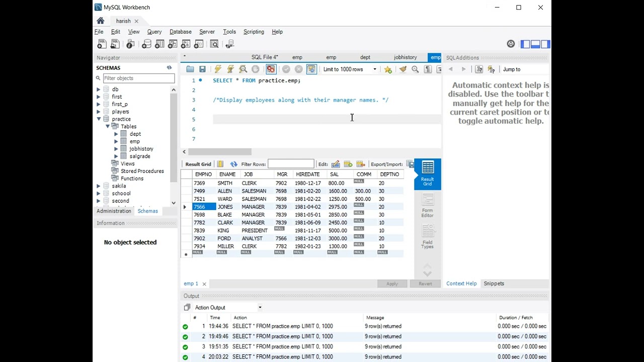This screenshot has height=362, width=644.
Task: Switch to Field Types view
Action: (427, 236)
